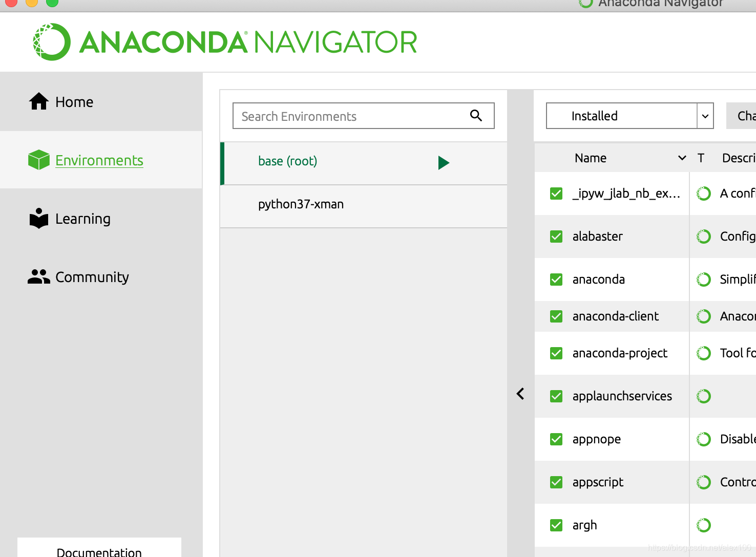Uncheck the appscript package checkbox
The image size is (756, 557).
pyautogui.click(x=556, y=482)
